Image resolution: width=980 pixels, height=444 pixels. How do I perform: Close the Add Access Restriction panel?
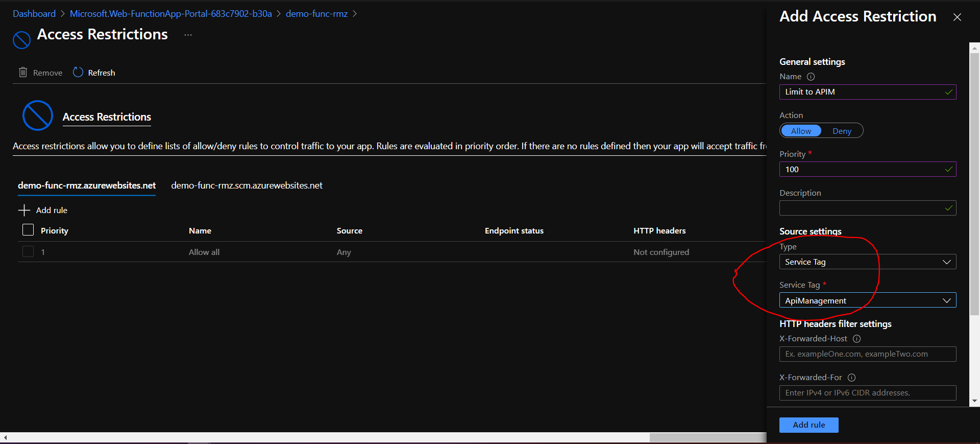[957, 17]
